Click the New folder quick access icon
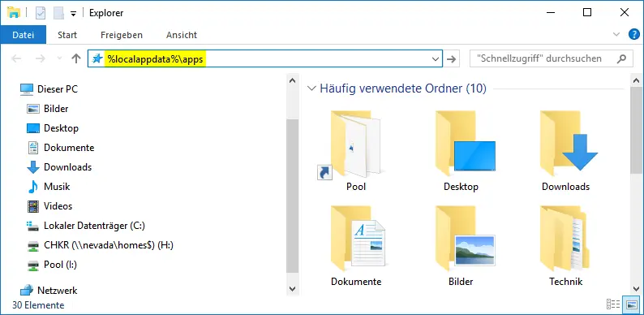 (58, 13)
